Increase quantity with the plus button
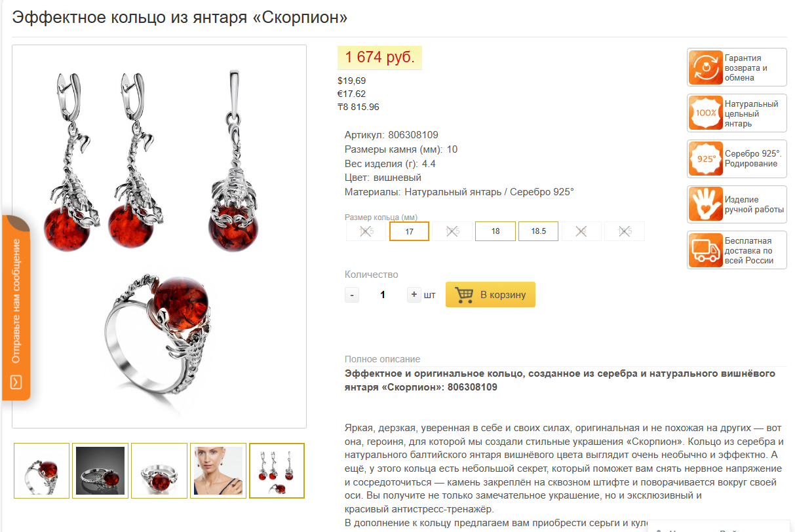 pyautogui.click(x=414, y=295)
